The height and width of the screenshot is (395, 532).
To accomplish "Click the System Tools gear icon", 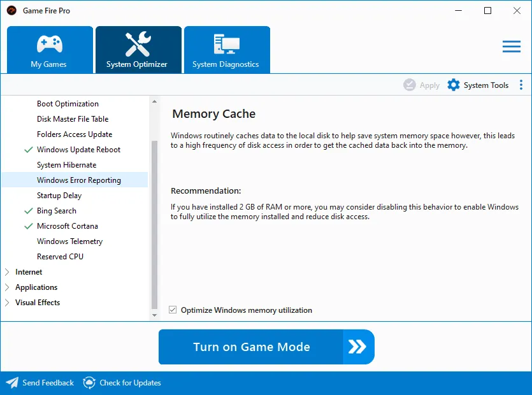I will click(454, 85).
